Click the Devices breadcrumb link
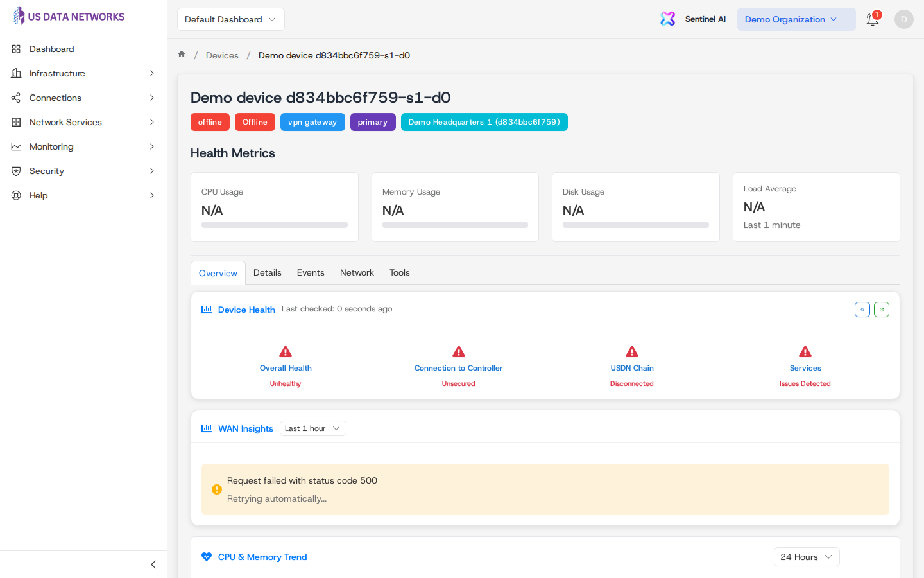The width and height of the screenshot is (924, 578). (x=222, y=55)
